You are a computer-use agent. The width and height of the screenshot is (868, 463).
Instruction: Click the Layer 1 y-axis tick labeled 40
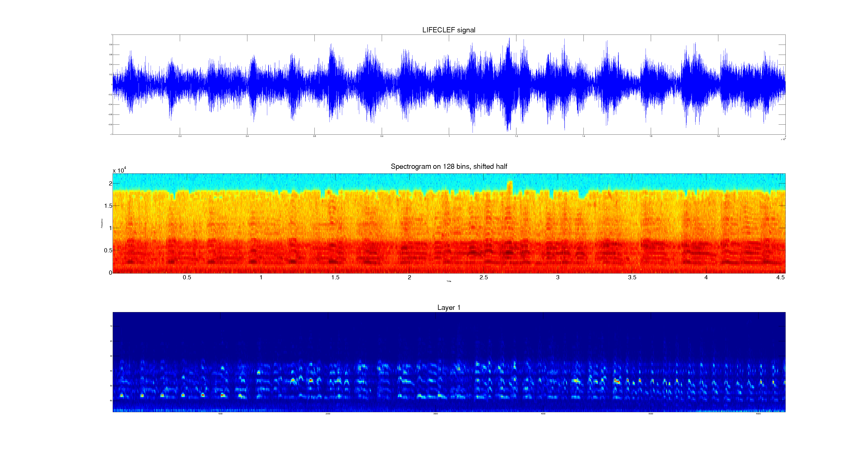pos(111,371)
